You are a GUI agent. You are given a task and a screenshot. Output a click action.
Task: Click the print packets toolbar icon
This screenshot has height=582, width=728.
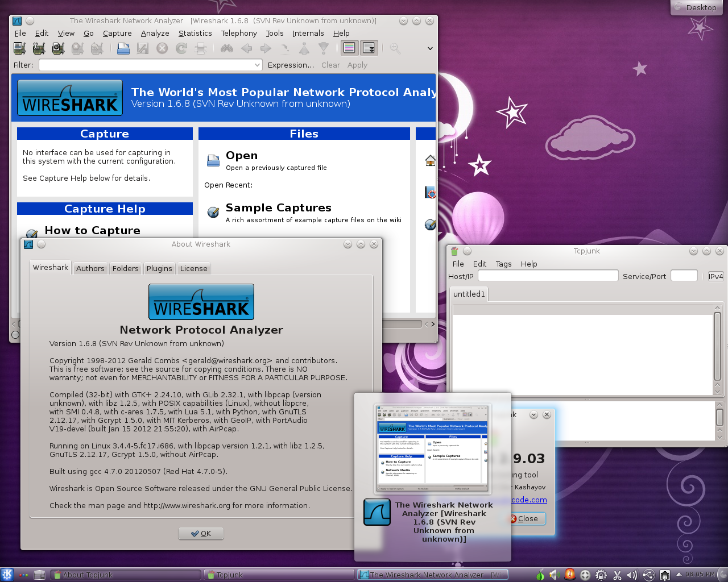201,48
